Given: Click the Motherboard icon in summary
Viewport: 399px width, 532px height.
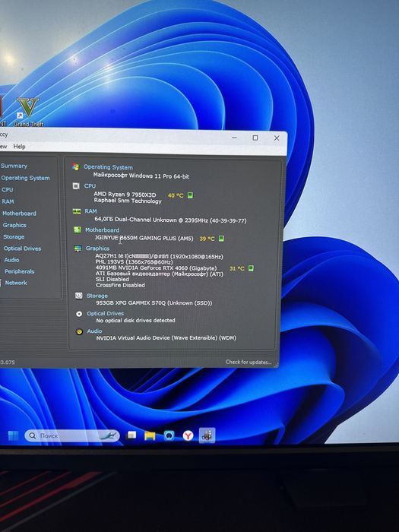Looking at the screenshot, I should (78, 230).
